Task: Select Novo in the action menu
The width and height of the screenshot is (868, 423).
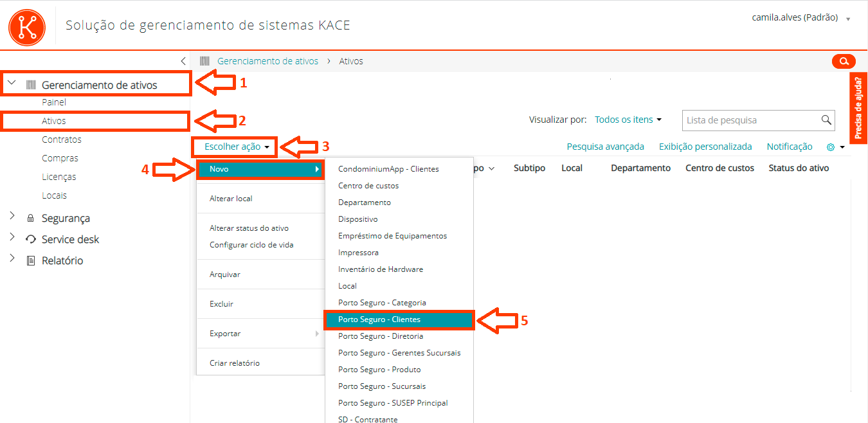Action: pos(261,169)
